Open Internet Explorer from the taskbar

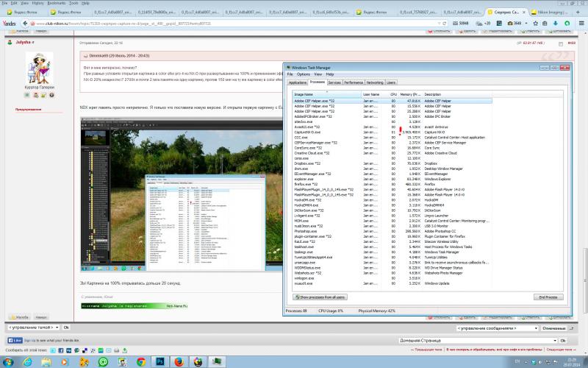tap(27, 362)
